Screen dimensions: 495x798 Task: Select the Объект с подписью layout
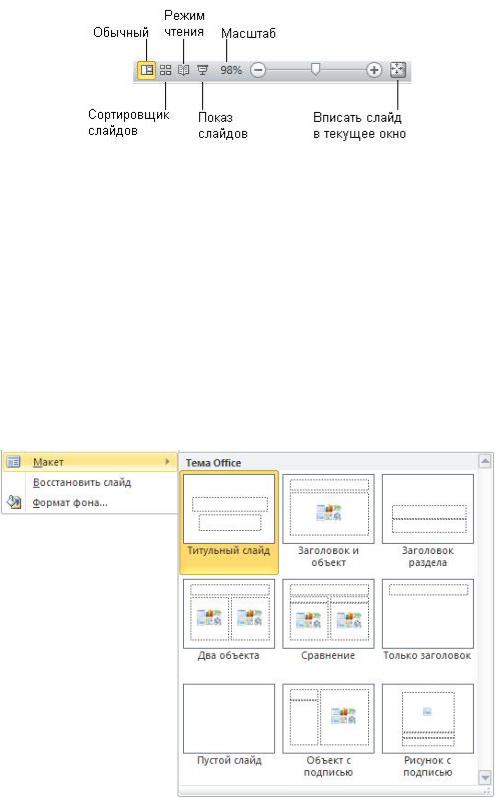328,731
